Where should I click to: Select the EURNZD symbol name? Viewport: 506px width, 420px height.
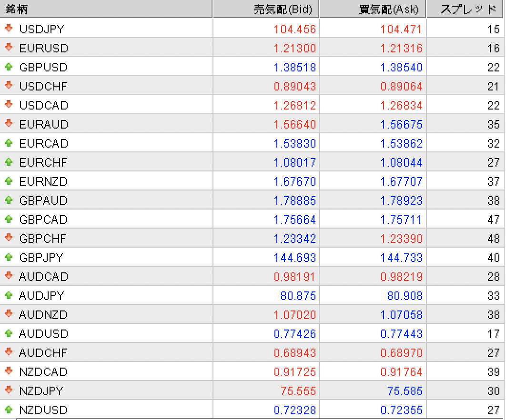click(x=43, y=181)
